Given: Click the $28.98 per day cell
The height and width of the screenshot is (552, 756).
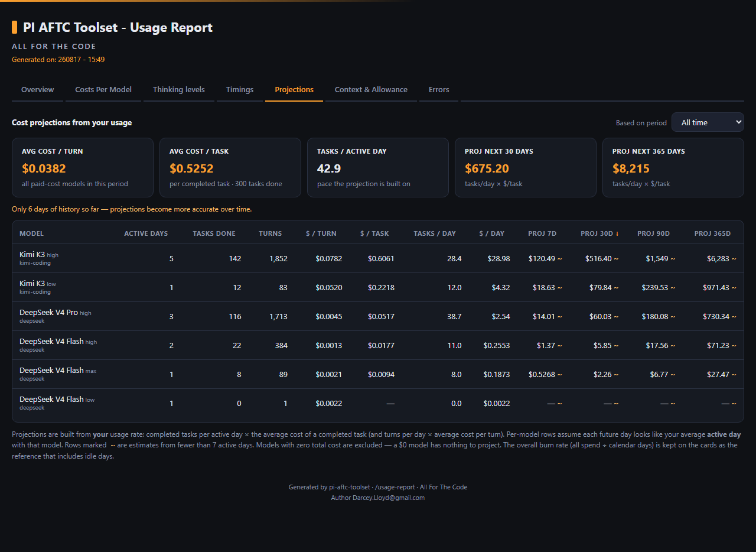Looking at the screenshot, I should (497, 258).
